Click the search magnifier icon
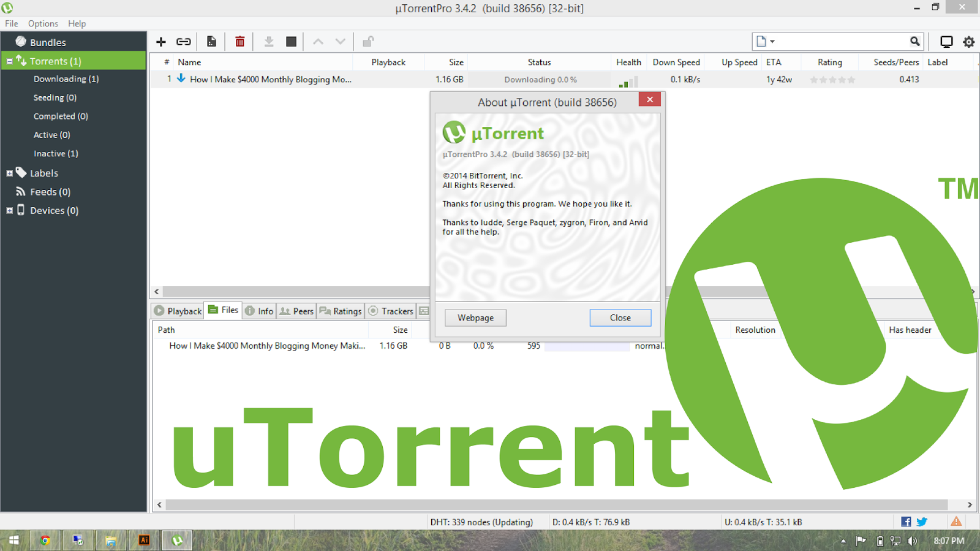This screenshot has width=980, height=551. coord(914,42)
